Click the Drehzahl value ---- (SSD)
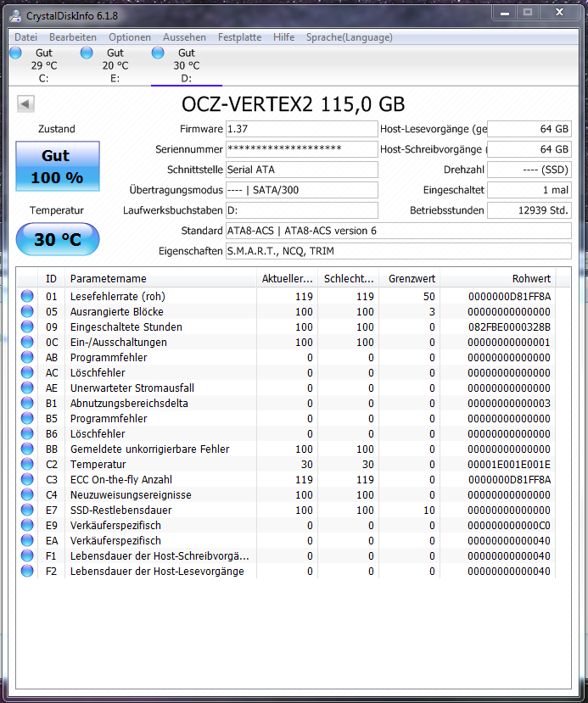The image size is (588, 703). [x=529, y=170]
